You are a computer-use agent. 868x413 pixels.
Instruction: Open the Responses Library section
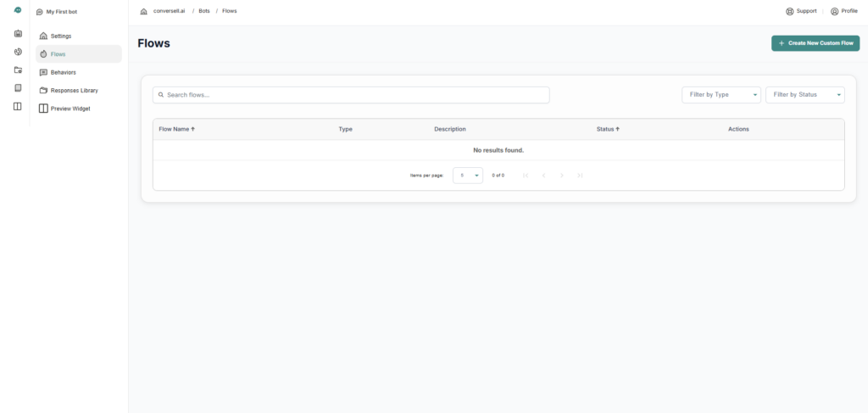pos(74,90)
